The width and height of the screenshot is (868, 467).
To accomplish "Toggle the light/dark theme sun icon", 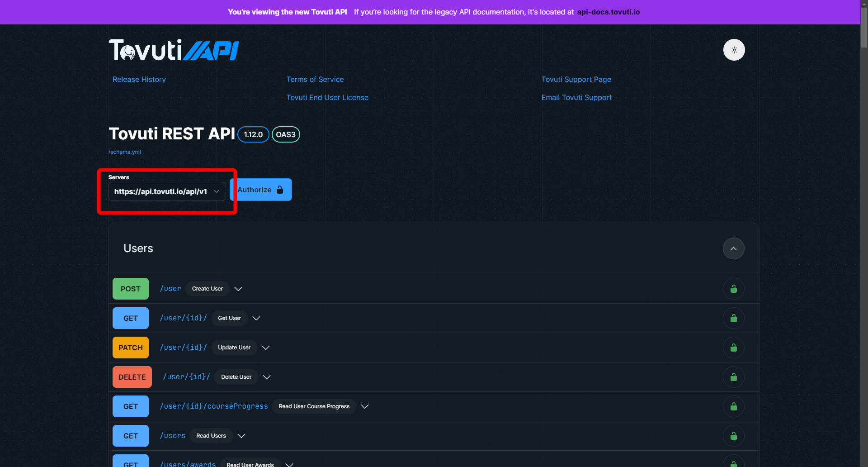I will point(734,50).
